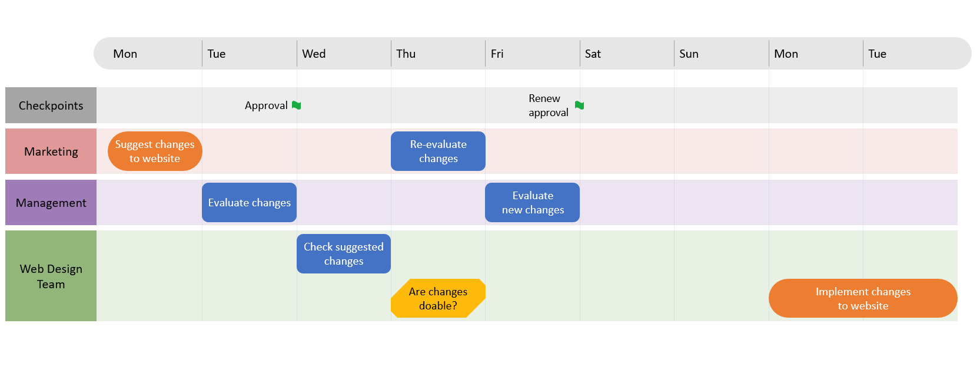Select the Thu column header
This screenshot has height=366, width=980.
tap(406, 54)
